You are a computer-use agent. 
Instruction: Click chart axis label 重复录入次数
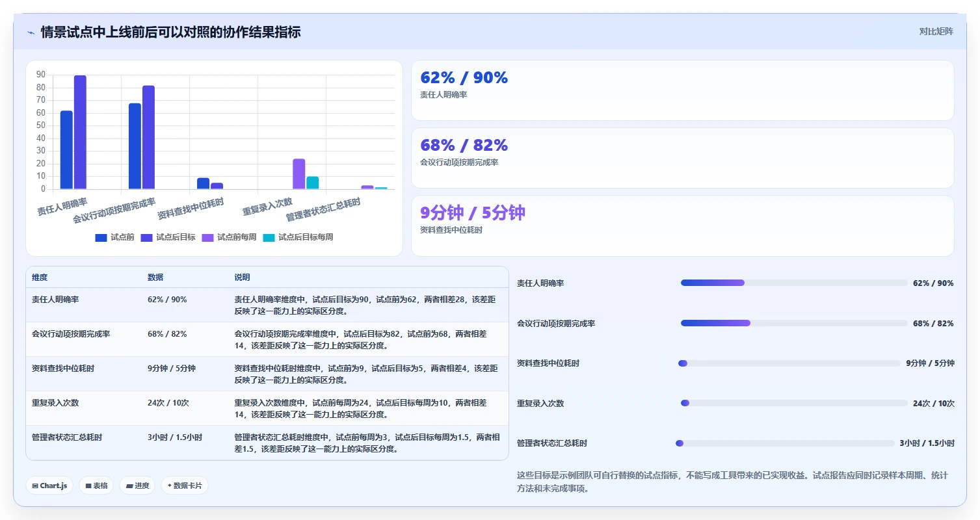[267, 207]
